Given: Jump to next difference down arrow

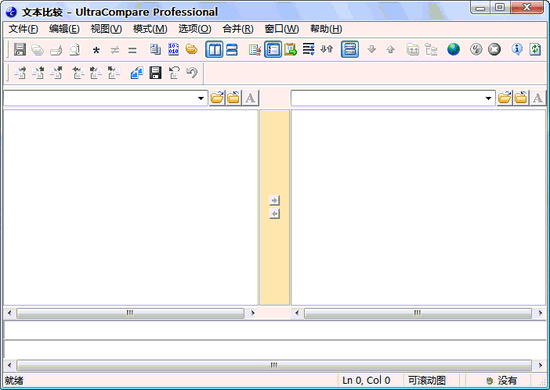Looking at the screenshot, I should (372, 49).
